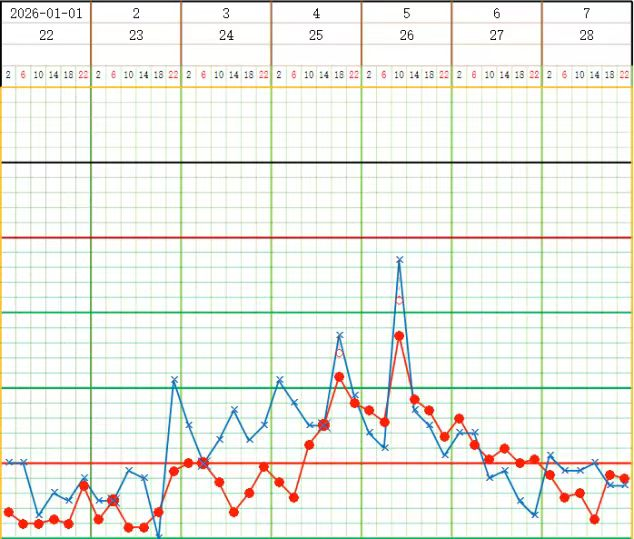
Task: Click blue X peak in day 4 column
Action: coord(339,335)
